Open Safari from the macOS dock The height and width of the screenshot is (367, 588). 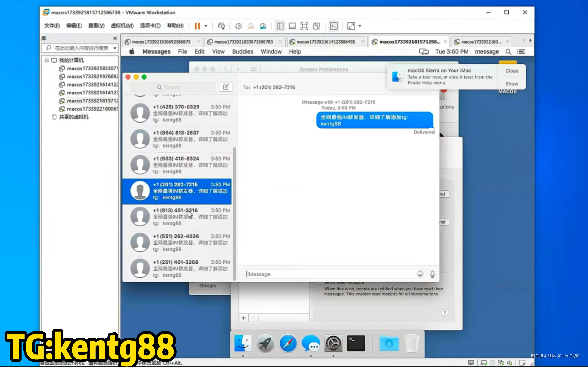(288, 343)
